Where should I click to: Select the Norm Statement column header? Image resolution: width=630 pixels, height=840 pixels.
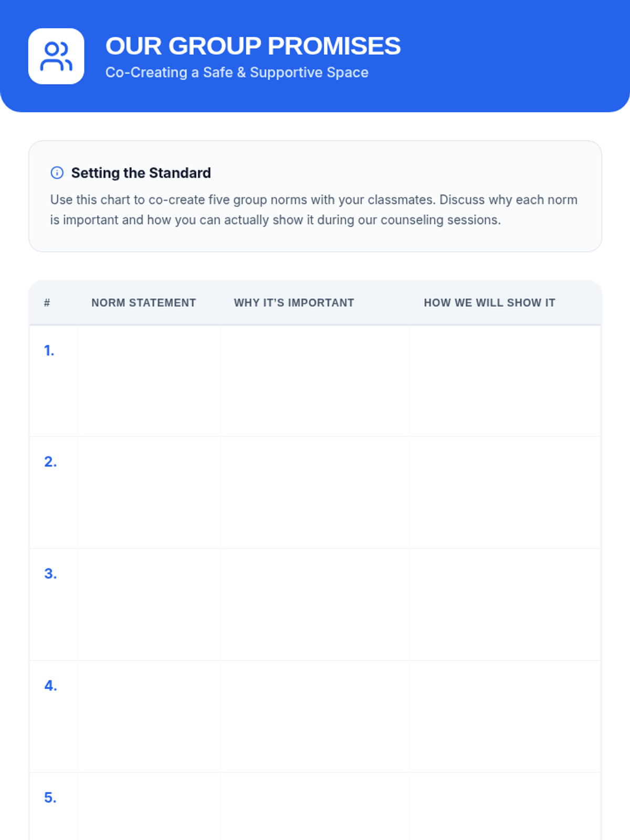click(x=143, y=303)
